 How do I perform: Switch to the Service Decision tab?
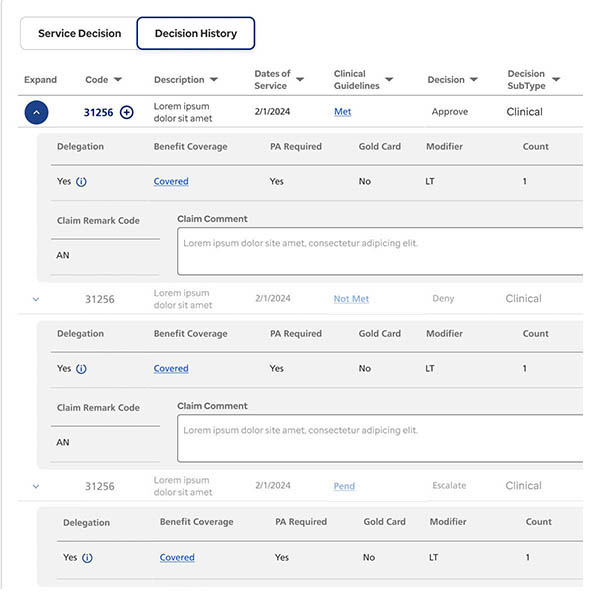(79, 33)
